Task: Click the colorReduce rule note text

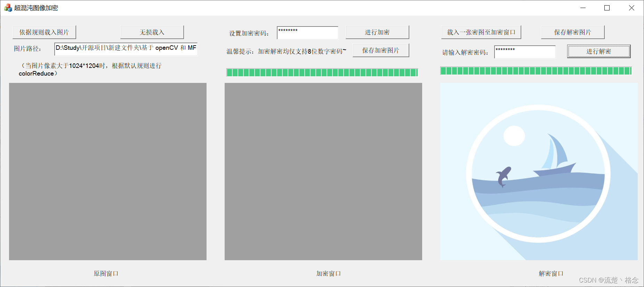Action: 90,69
